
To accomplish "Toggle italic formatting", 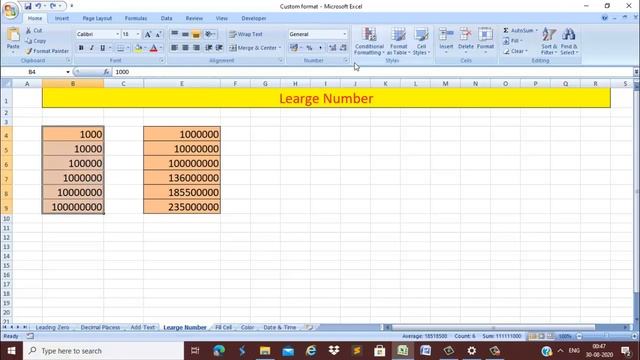I will coord(91,48).
